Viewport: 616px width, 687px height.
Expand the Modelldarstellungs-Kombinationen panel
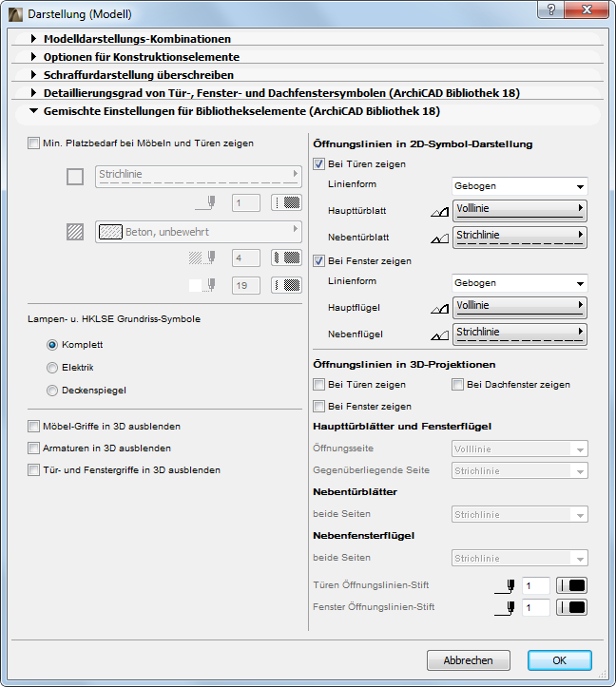(x=33, y=39)
